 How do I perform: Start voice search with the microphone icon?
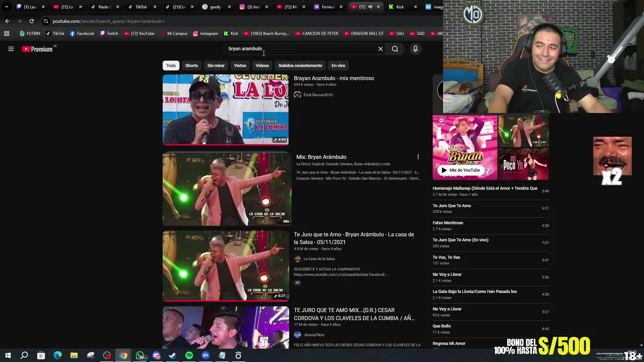415,49
